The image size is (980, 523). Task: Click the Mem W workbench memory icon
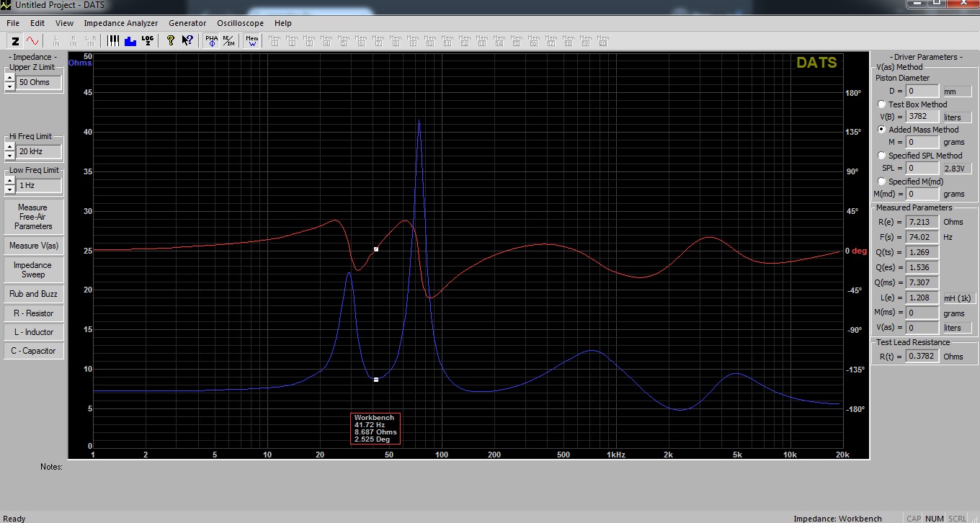coord(252,41)
